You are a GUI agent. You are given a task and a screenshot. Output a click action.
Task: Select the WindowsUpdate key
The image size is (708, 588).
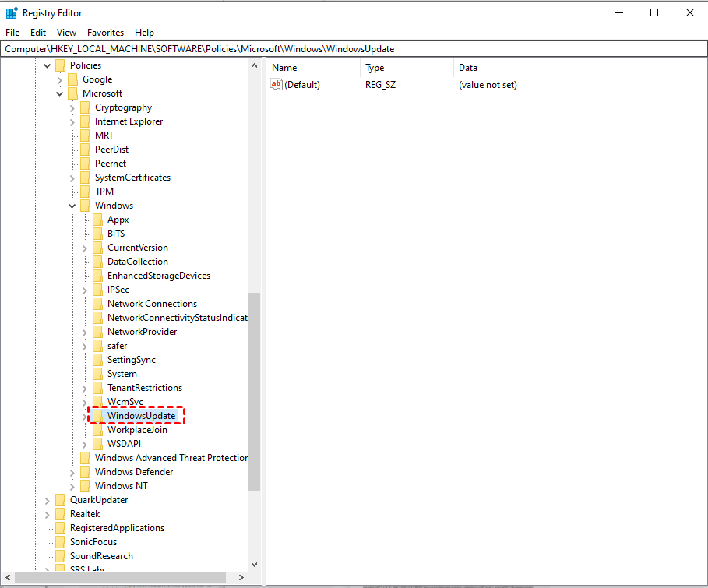pos(141,416)
